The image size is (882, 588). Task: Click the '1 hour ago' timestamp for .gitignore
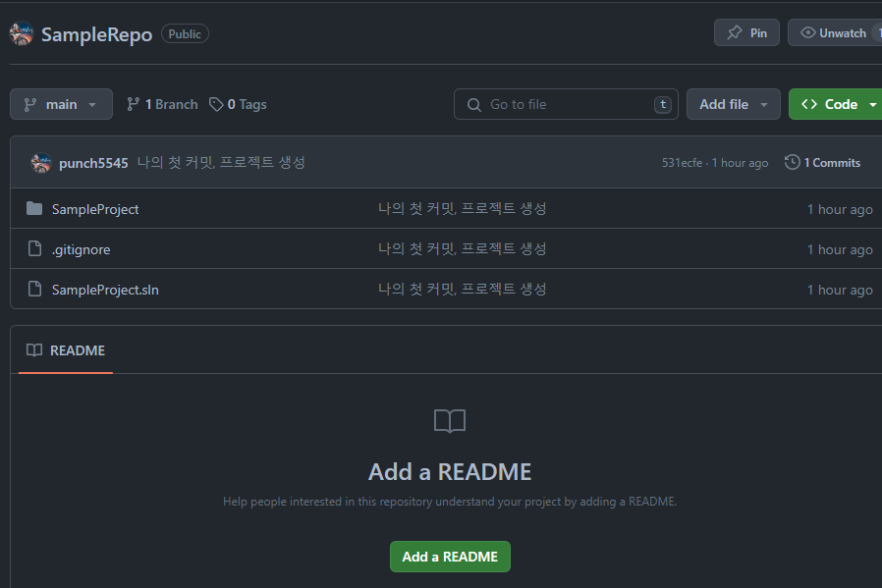pyautogui.click(x=840, y=249)
